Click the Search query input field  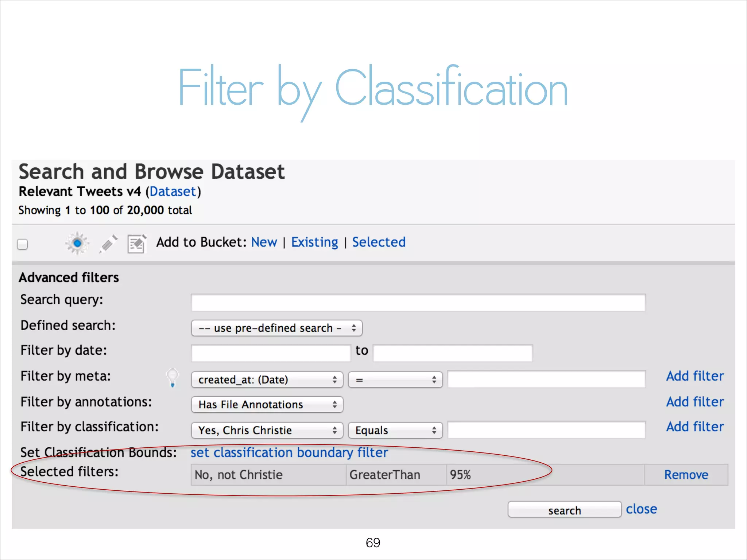tap(418, 303)
